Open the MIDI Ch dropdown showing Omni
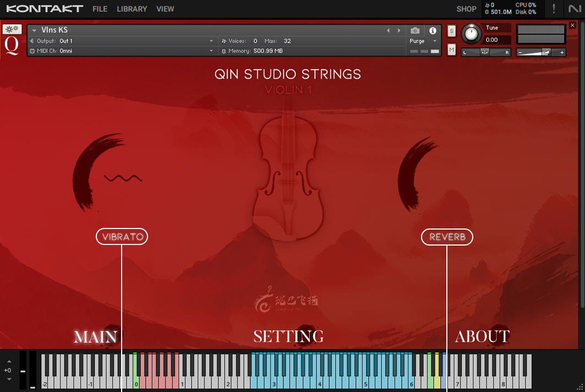The image size is (585, 392). (121, 51)
